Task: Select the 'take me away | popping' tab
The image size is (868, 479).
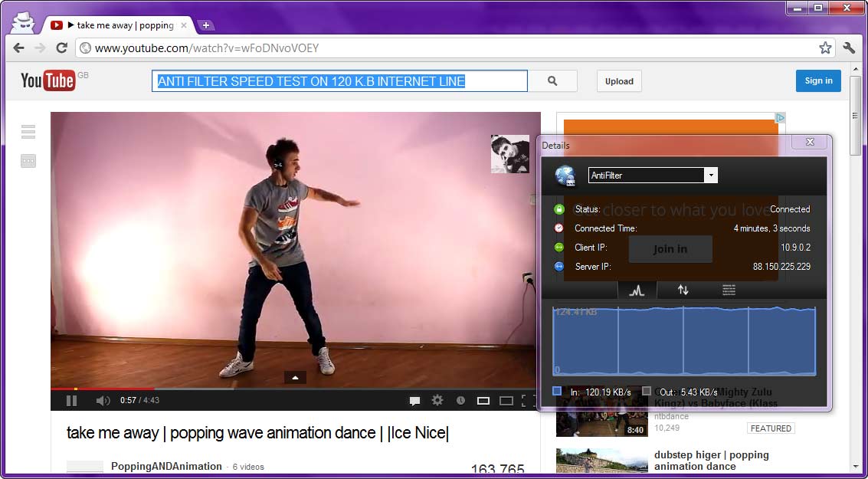Action: click(x=119, y=25)
